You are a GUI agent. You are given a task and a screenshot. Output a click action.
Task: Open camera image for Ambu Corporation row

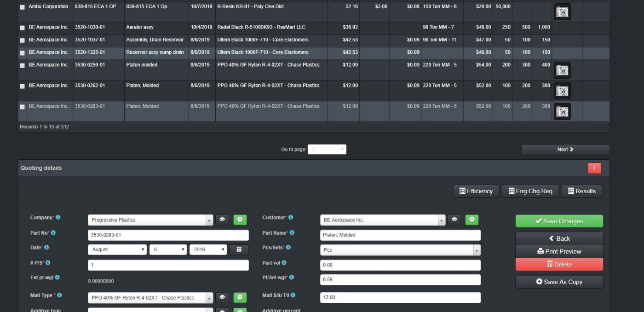coord(562,12)
